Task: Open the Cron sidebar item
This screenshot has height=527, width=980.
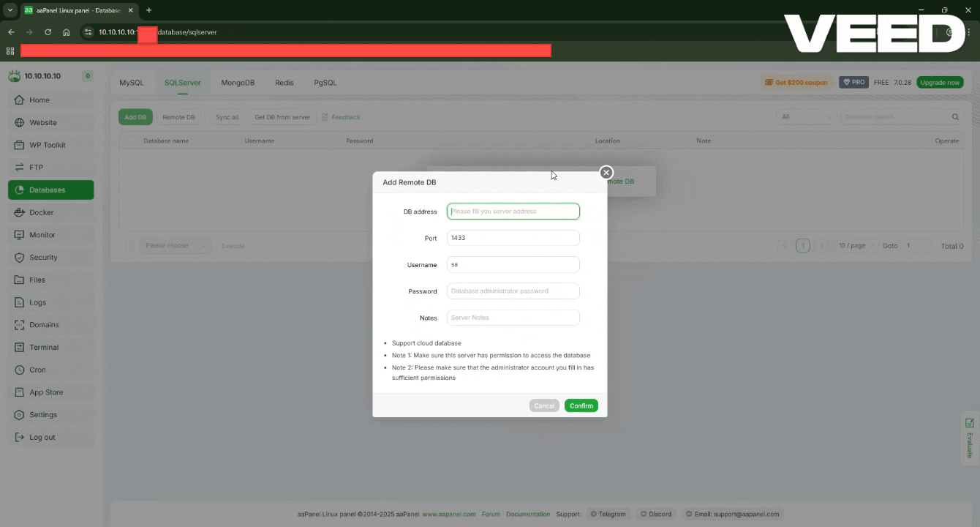Action: click(x=50, y=370)
